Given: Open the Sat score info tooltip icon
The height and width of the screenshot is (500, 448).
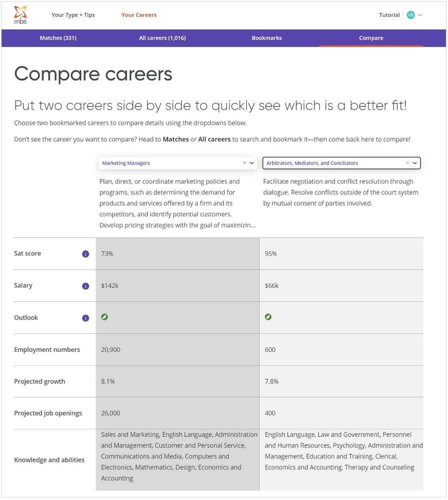Looking at the screenshot, I should (x=86, y=253).
